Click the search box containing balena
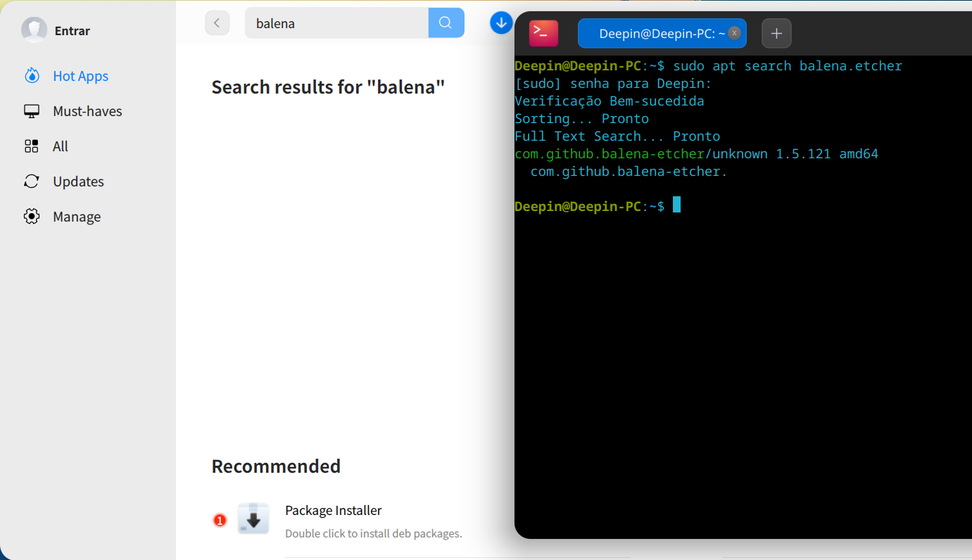 click(x=336, y=23)
